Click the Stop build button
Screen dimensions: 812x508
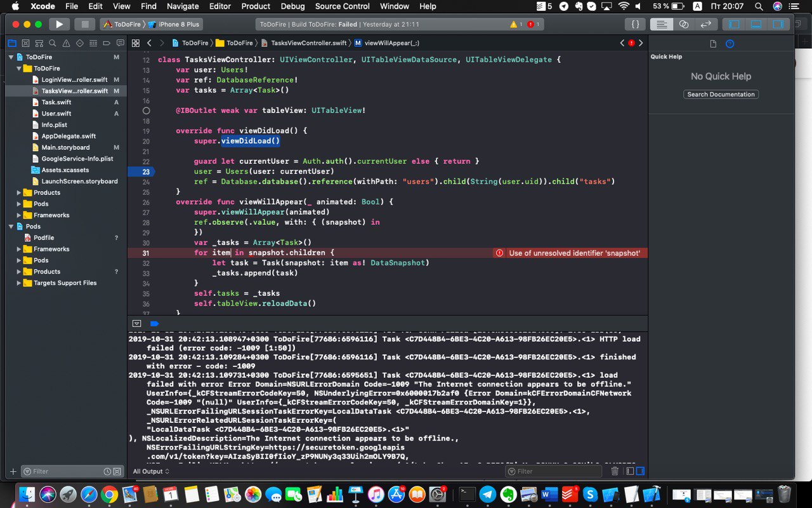[x=84, y=24]
